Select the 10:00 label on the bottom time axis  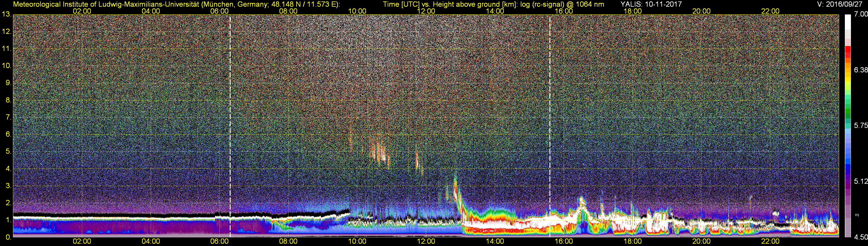(x=357, y=241)
